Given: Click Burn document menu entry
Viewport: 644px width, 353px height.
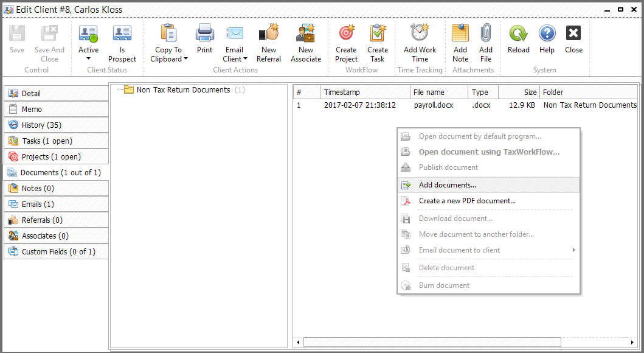Looking at the screenshot, I should pyautogui.click(x=488, y=285).
